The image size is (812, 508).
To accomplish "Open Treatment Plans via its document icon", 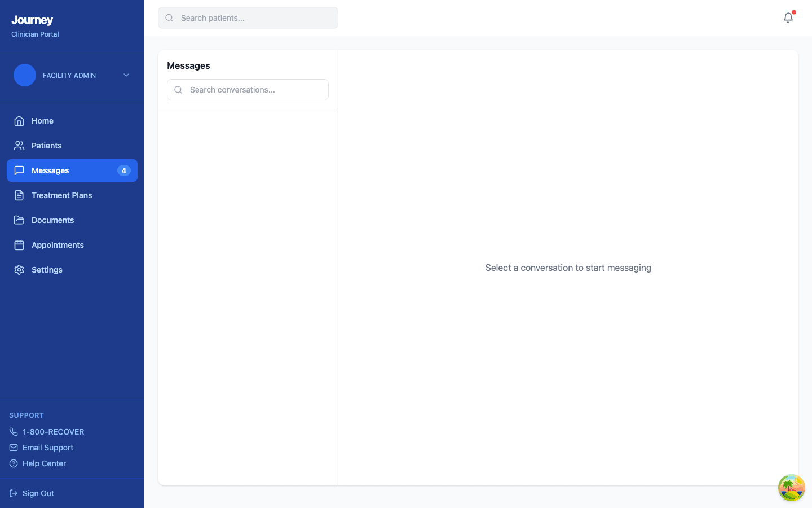I will (x=19, y=195).
